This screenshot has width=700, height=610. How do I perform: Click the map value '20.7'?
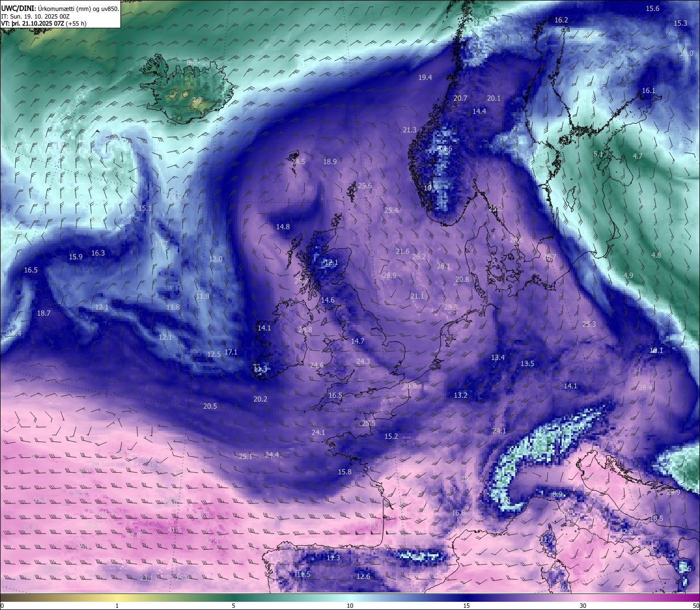point(460,98)
